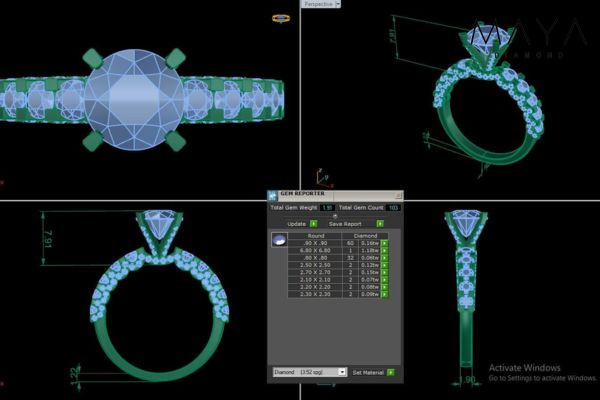Image resolution: width=600 pixels, height=400 pixels.
Task: Click green arrow for .90 x .90 row
Action: [384, 243]
